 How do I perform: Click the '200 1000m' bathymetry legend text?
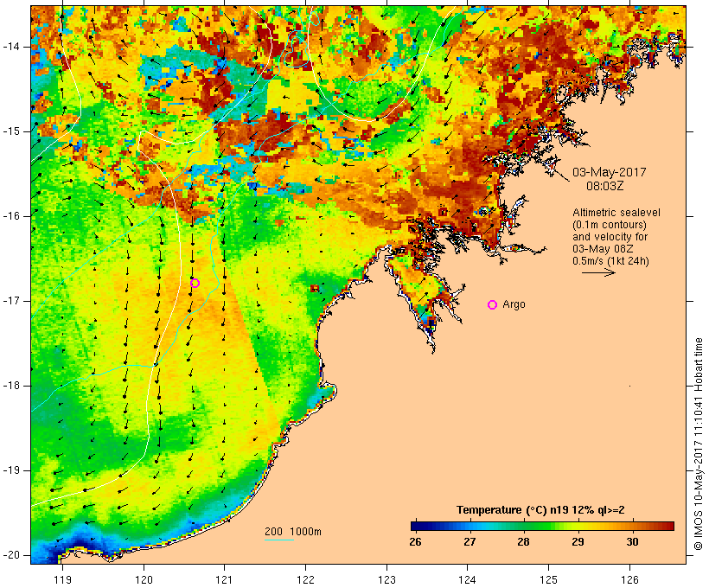[293, 532]
